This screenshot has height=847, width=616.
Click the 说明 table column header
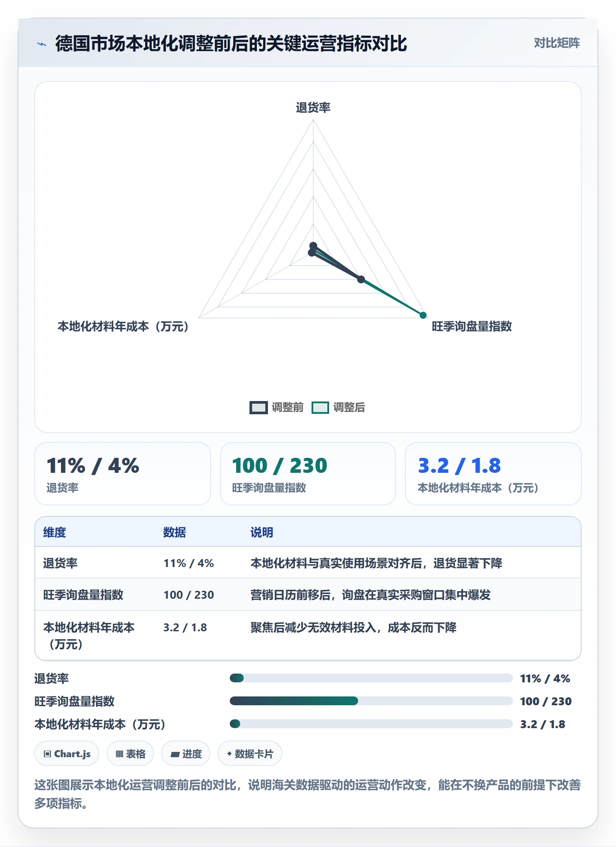tap(262, 532)
